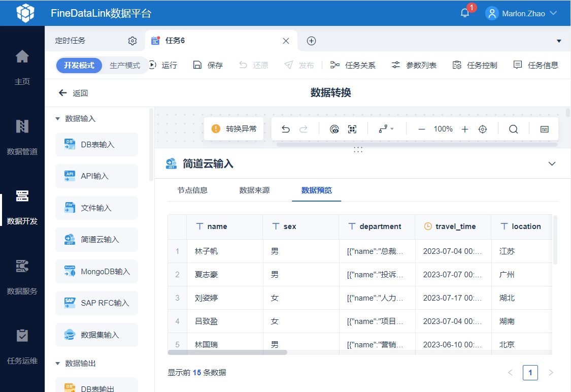Open 任务关系
This screenshot has height=392, width=571.
click(x=353, y=65)
